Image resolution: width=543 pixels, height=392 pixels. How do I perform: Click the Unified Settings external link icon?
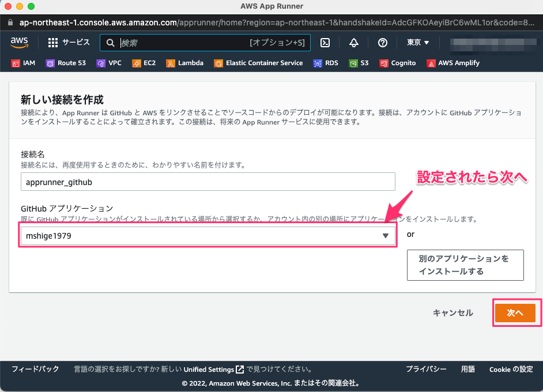pos(240,370)
